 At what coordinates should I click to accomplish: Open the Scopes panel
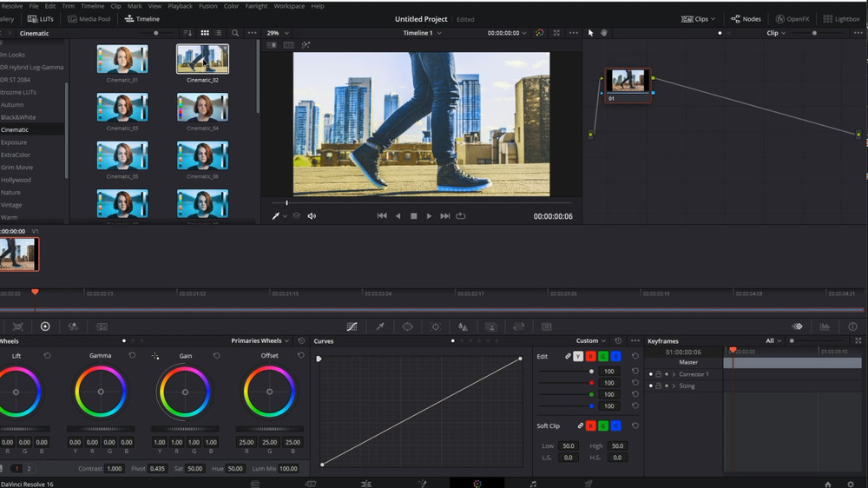[825, 326]
